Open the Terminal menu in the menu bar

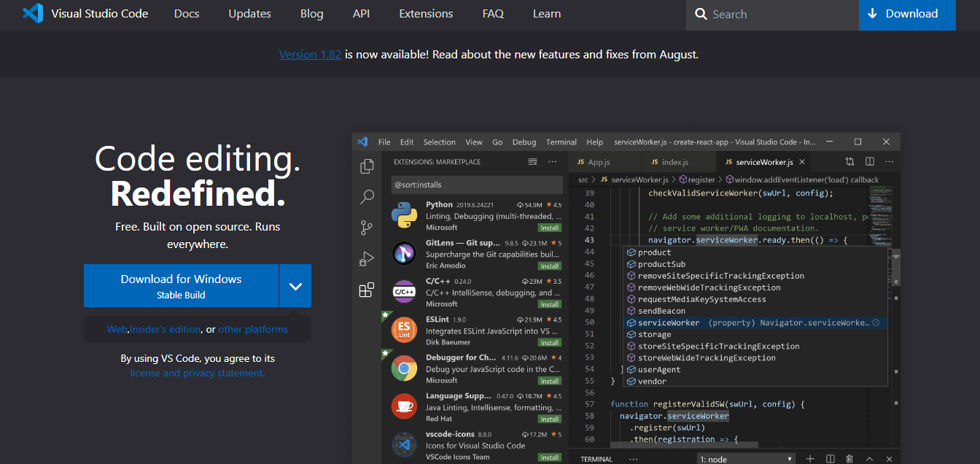pos(561,142)
